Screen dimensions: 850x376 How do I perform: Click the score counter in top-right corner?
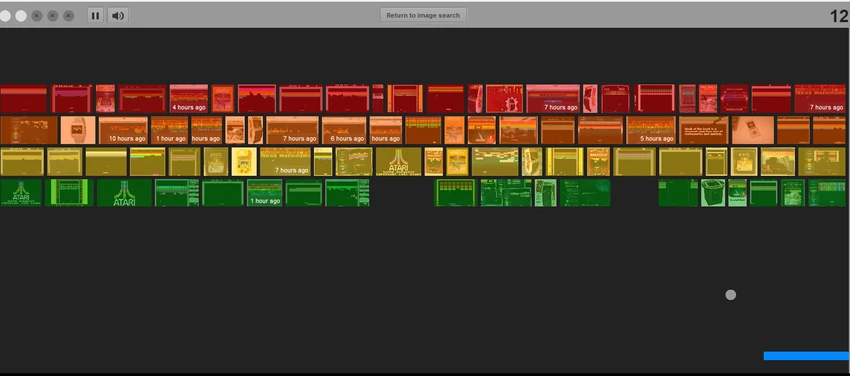(x=839, y=16)
